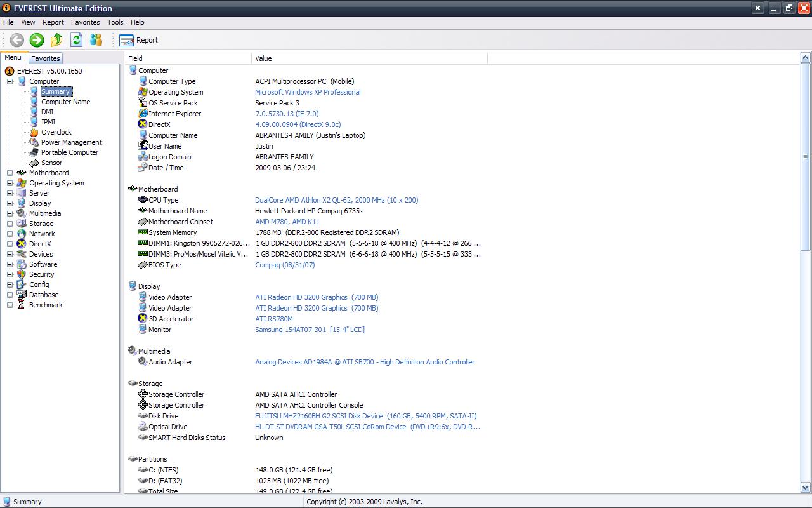Click the Benchmark hourglass icon
This screenshot has height=508, width=812.
click(x=22, y=305)
